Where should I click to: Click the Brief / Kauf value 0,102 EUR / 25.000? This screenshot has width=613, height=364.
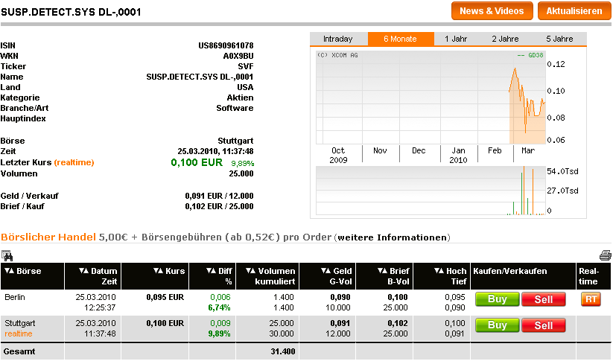coord(219,206)
